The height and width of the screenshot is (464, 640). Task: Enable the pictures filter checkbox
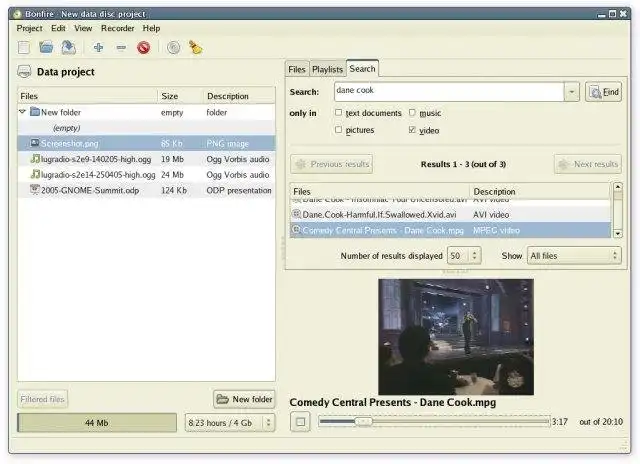(338, 129)
